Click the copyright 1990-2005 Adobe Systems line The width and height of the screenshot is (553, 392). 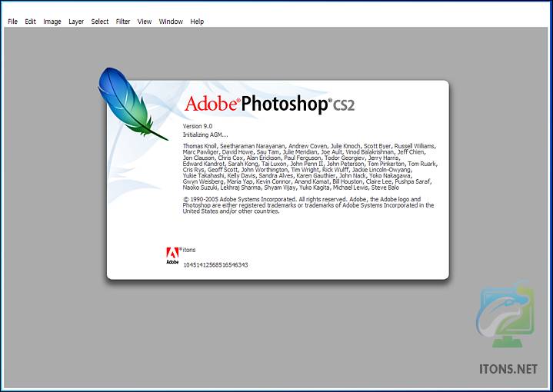pyautogui.click(x=301, y=199)
